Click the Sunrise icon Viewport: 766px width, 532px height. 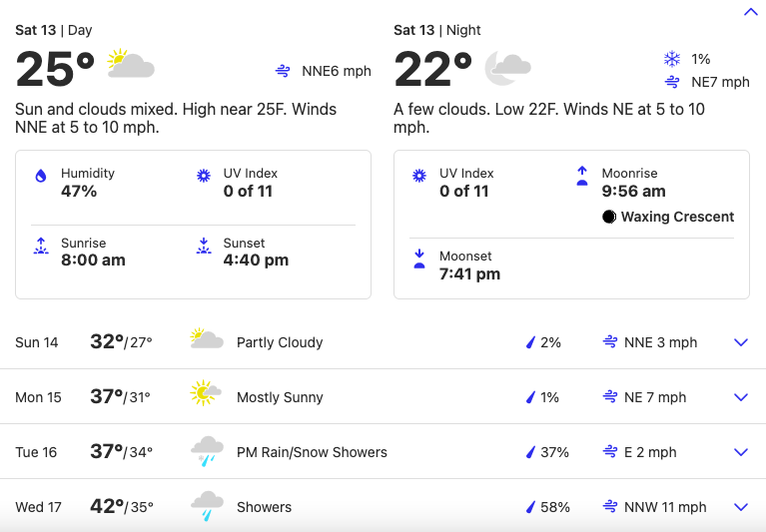(x=41, y=246)
